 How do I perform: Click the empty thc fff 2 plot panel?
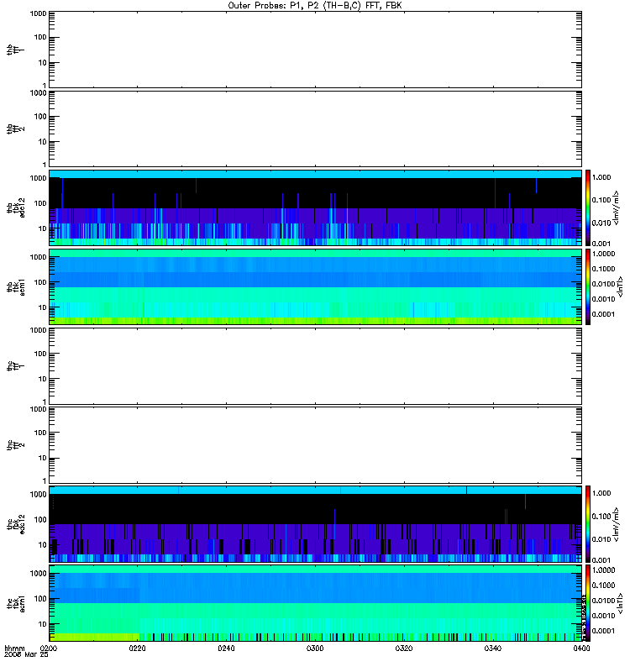(x=316, y=445)
